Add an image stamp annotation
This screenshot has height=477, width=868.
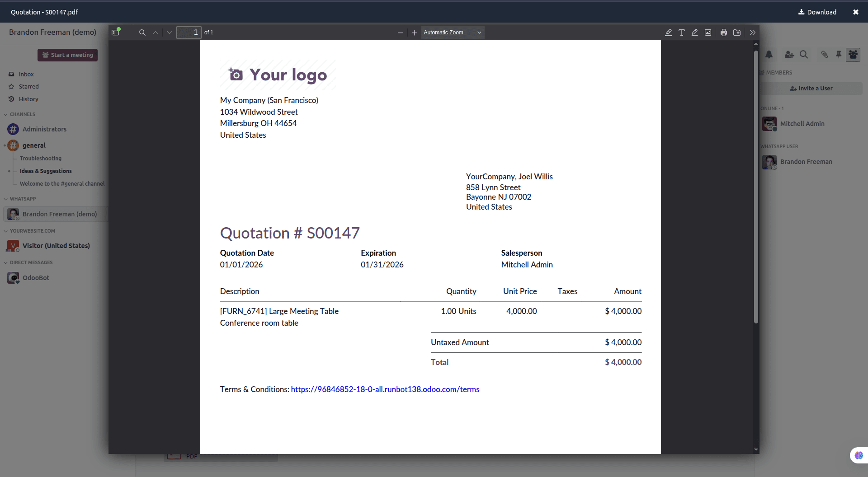click(x=708, y=32)
